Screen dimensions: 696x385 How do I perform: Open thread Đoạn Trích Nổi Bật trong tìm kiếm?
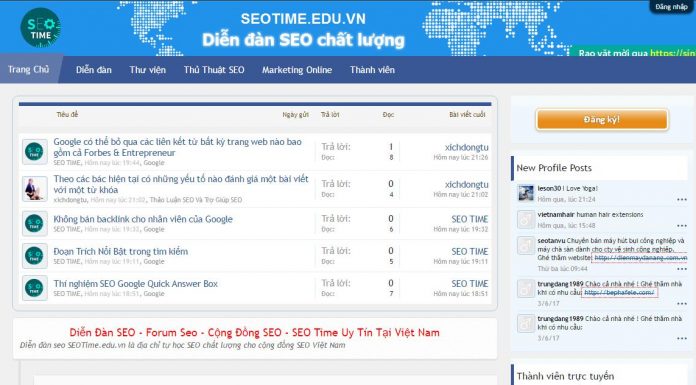click(x=121, y=251)
